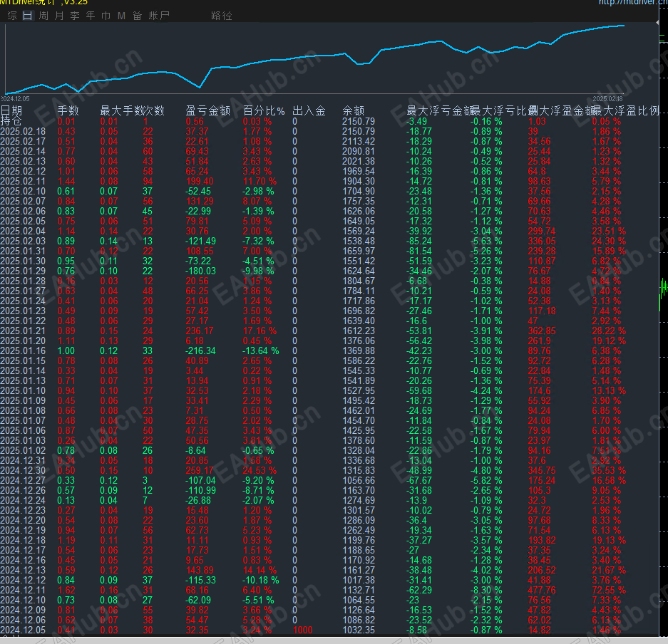Screen dimensions: 668x644
Task: Open the mtdriver.cn website link
Action: [633, 3]
